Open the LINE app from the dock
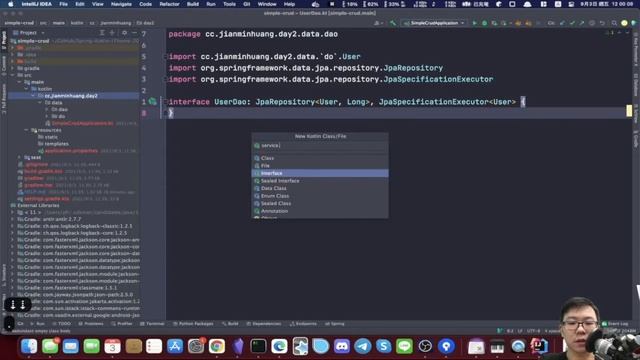 tap(404, 347)
